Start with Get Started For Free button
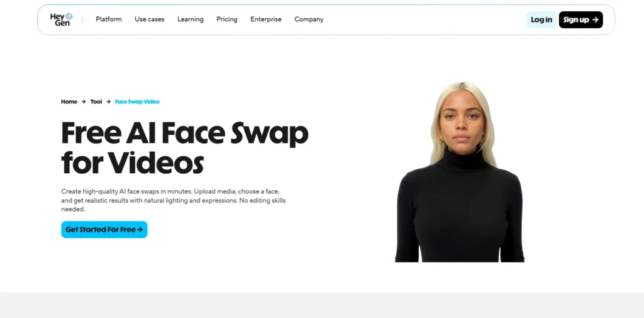This screenshot has width=644, height=318. pos(104,230)
